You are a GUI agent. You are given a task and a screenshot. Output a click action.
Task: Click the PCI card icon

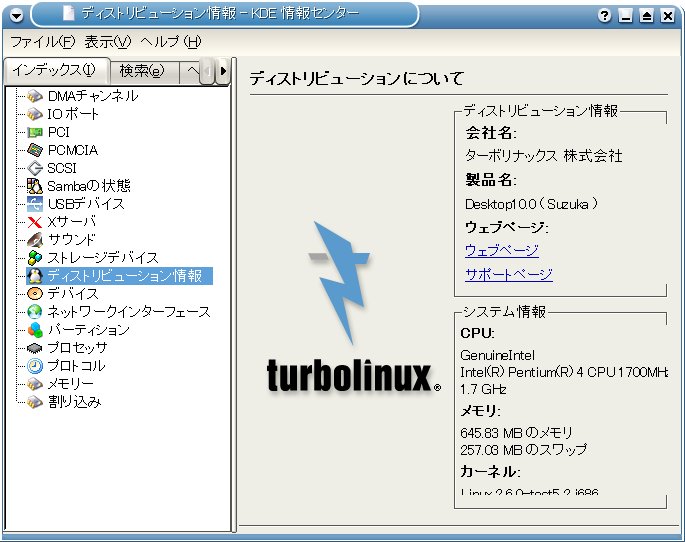35,132
